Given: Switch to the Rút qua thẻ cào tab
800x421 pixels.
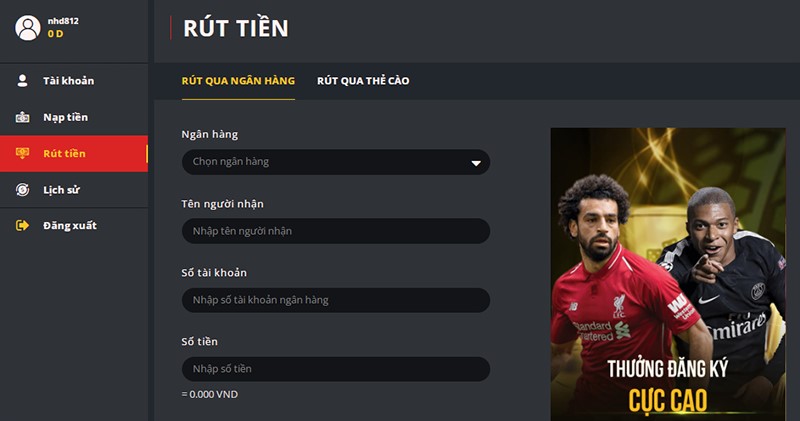Looking at the screenshot, I should (363, 81).
